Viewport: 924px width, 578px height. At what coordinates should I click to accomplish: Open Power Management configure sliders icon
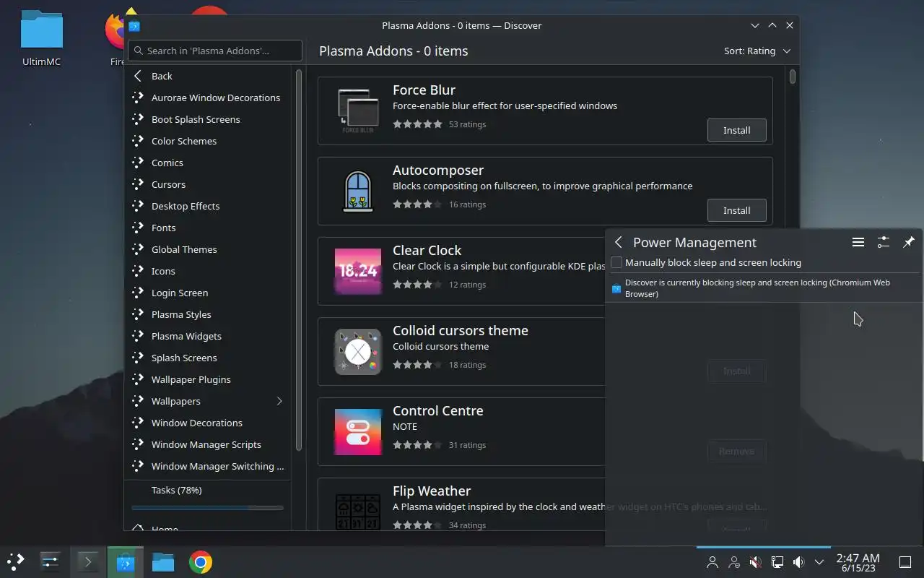point(884,243)
